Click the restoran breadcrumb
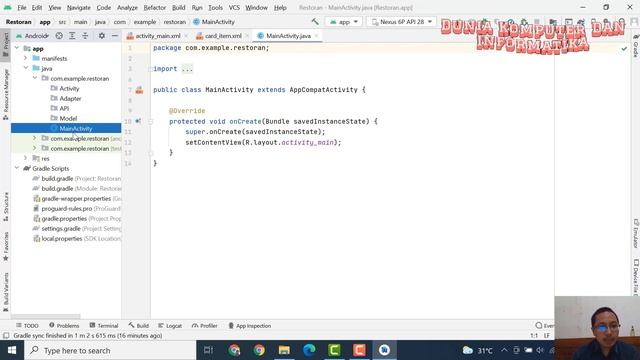640x360 pixels. point(175,22)
